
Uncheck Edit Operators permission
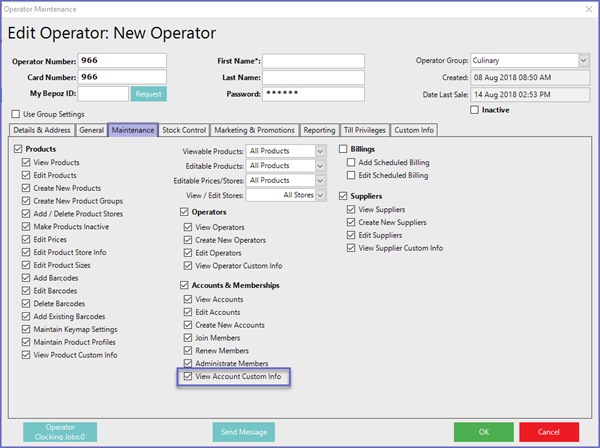click(x=187, y=254)
